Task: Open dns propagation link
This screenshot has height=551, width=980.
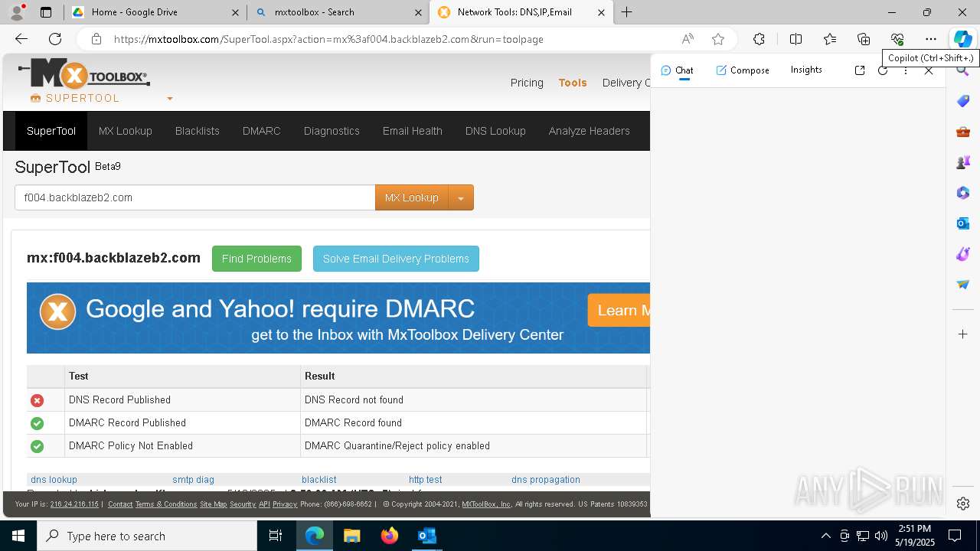Action: (546, 480)
